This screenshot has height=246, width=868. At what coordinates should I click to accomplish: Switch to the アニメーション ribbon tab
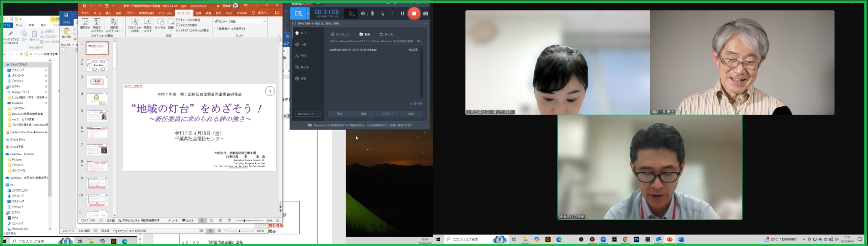coord(165,13)
